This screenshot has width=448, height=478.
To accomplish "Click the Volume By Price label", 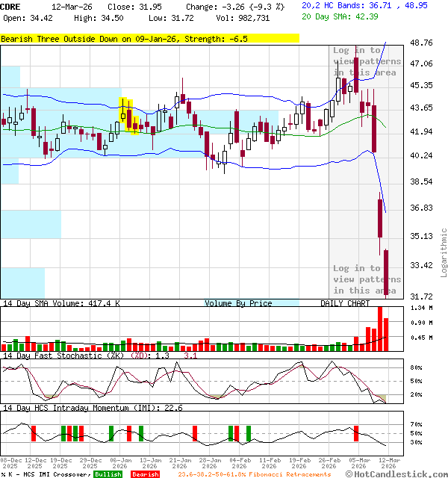I will (x=238, y=303).
